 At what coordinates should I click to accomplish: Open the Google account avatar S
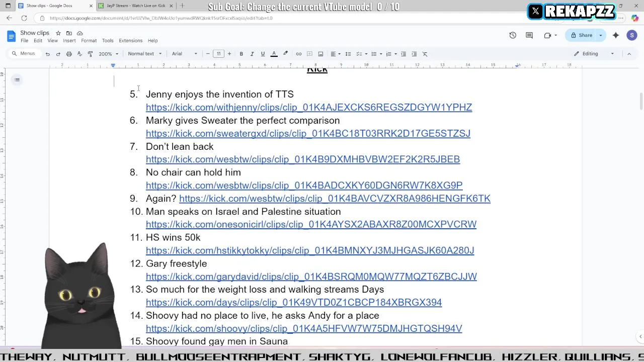tap(632, 35)
